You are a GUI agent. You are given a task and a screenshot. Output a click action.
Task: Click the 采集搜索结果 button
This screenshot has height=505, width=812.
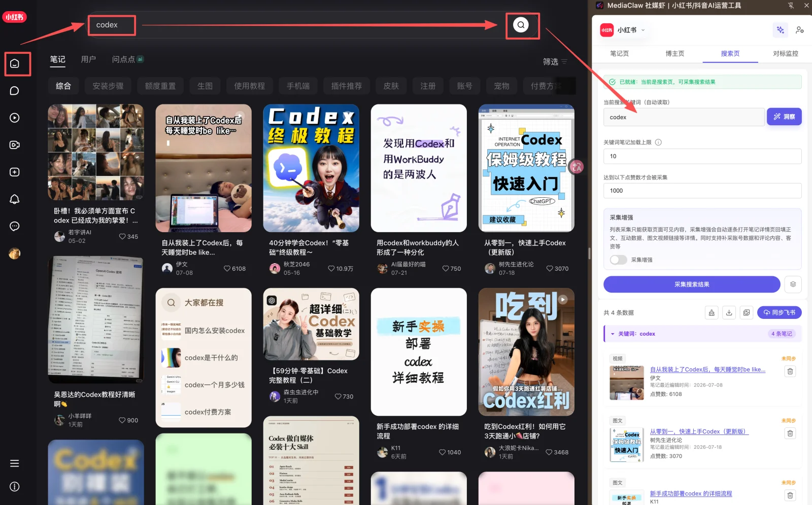coord(692,284)
